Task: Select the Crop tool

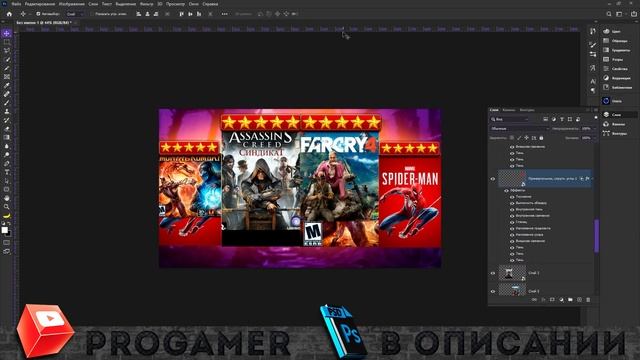Action: coord(7,68)
